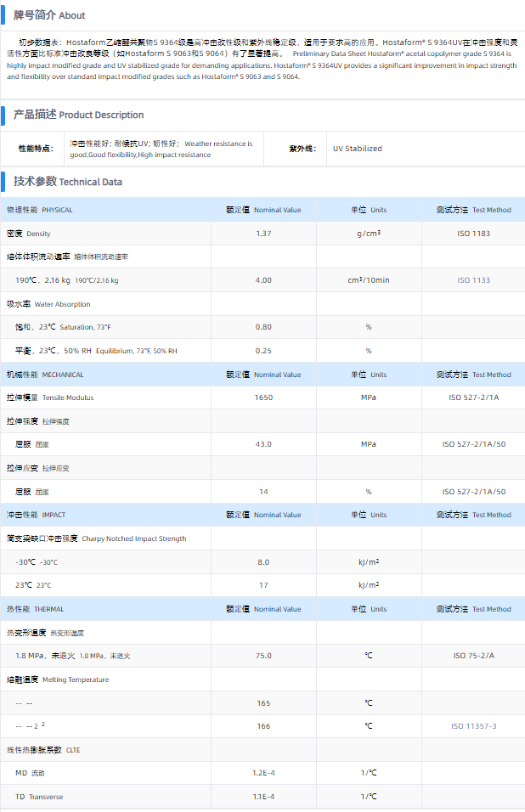
Task: Click the Density value 1.37
Action: (263, 234)
